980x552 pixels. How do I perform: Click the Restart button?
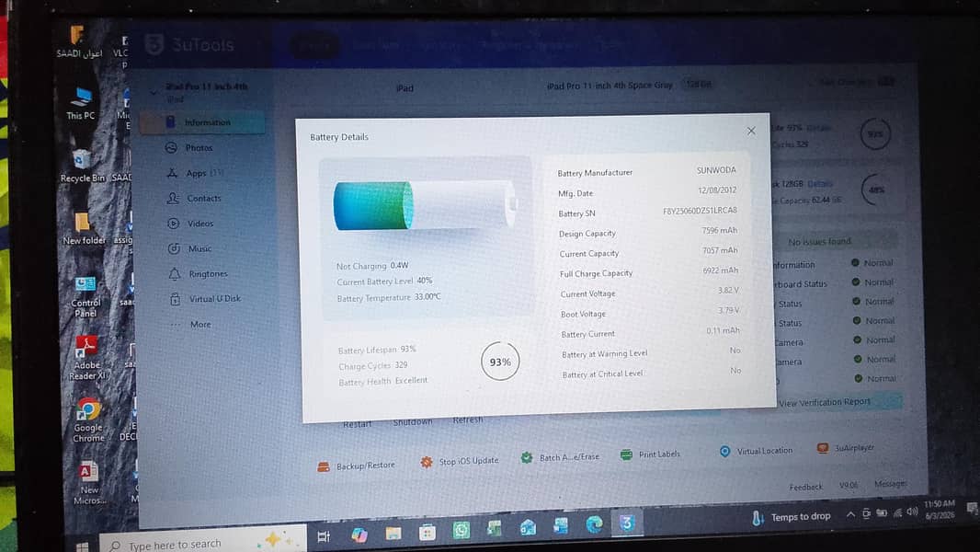[x=357, y=424]
